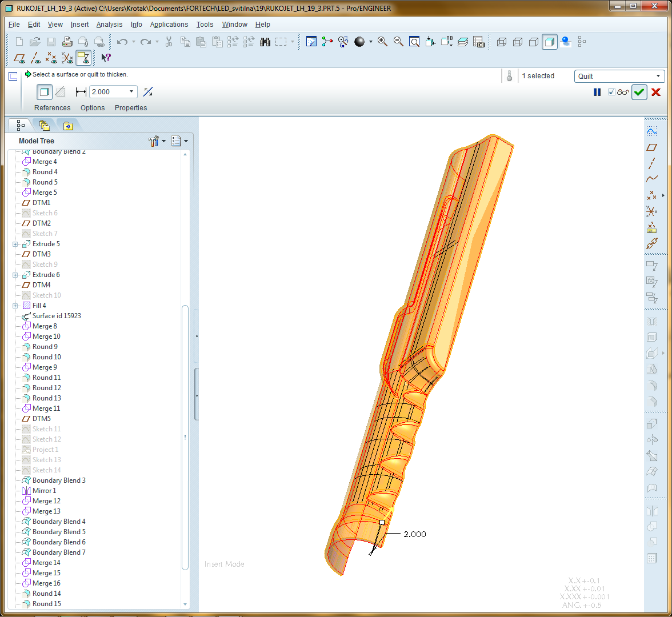This screenshot has height=617, width=672.
Task: Click the Zoom In magnifier
Action: [x=382, y=42]
